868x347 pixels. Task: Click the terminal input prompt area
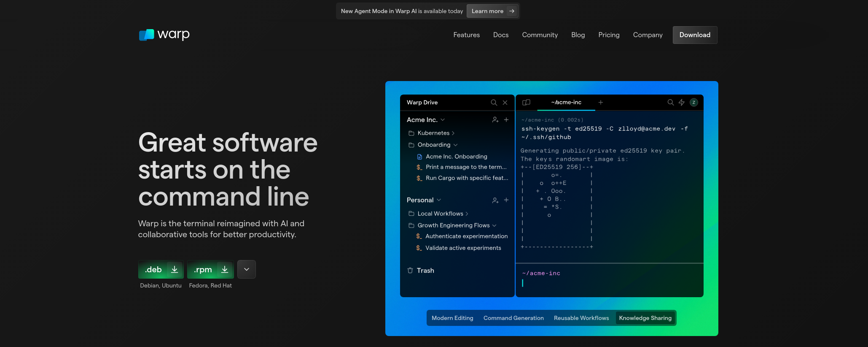point(610,280)
